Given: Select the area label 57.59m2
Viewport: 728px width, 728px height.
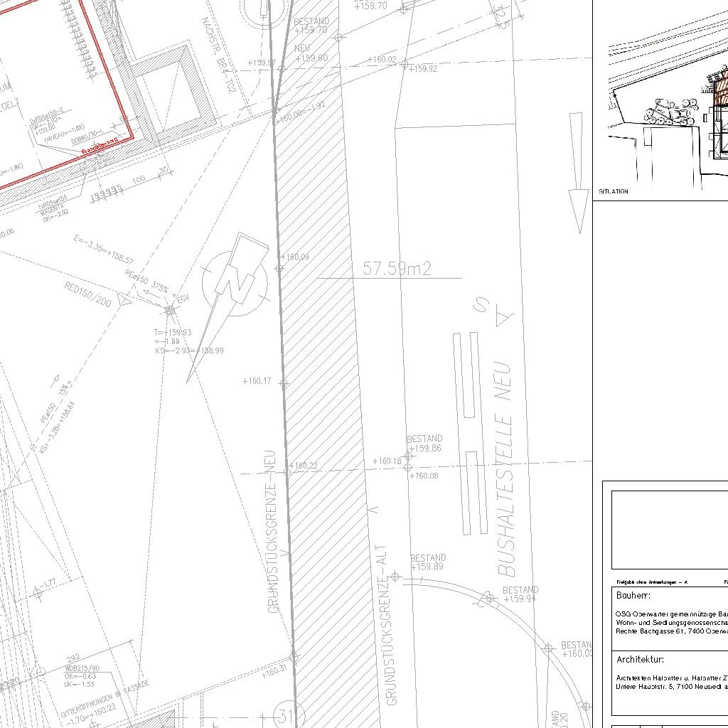Looking at the screenshot, I should [397, 268].
